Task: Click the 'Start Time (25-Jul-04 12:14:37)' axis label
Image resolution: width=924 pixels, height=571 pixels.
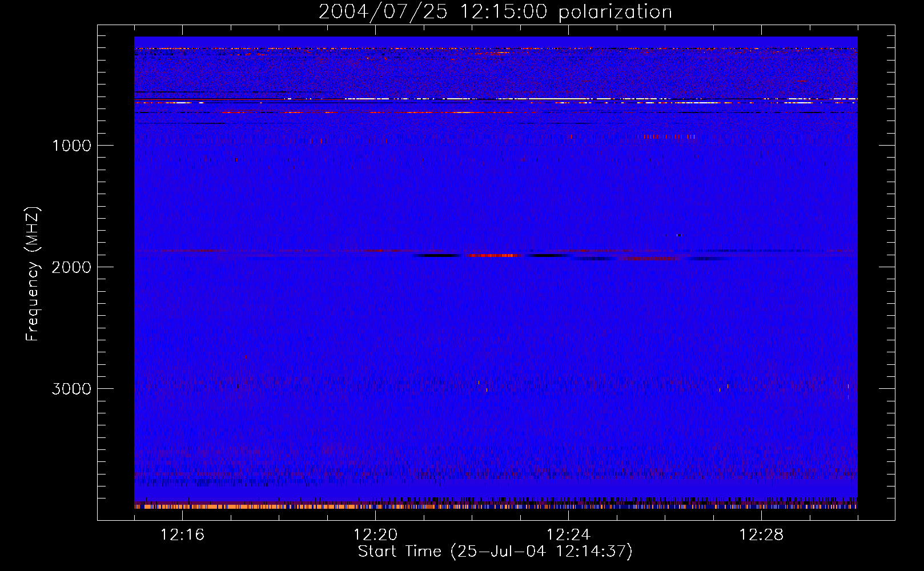Action: [495, 552]
